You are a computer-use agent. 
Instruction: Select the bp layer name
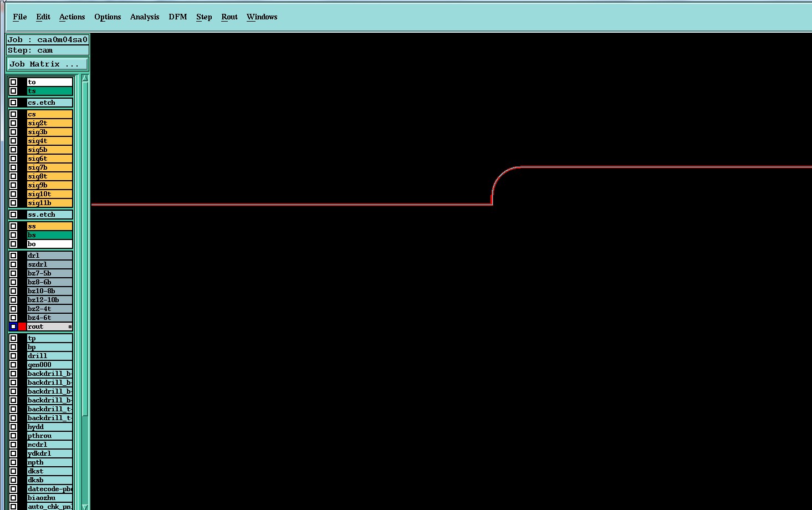click(x=50, y=347)
